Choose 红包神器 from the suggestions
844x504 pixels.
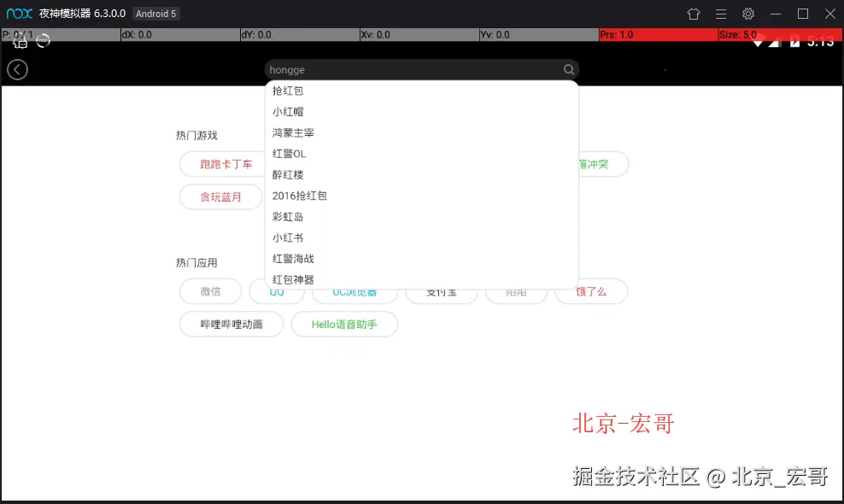[422, 279]
